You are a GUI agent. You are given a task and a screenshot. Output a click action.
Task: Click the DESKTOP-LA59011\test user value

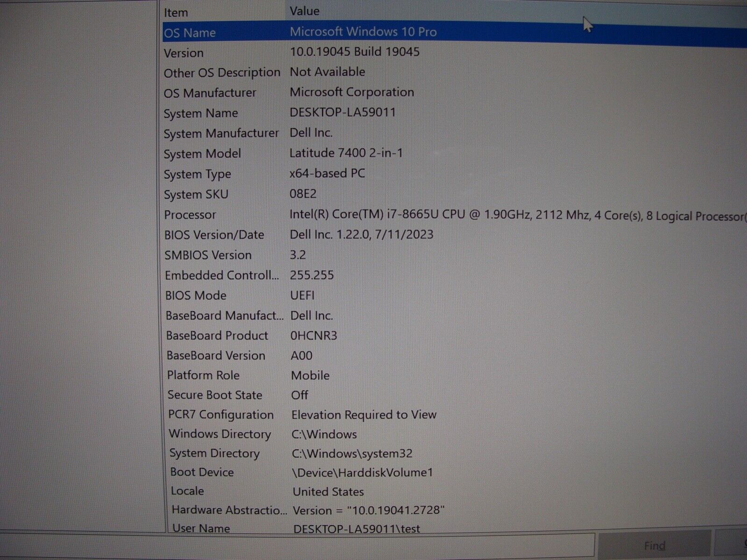click(357, 529)
